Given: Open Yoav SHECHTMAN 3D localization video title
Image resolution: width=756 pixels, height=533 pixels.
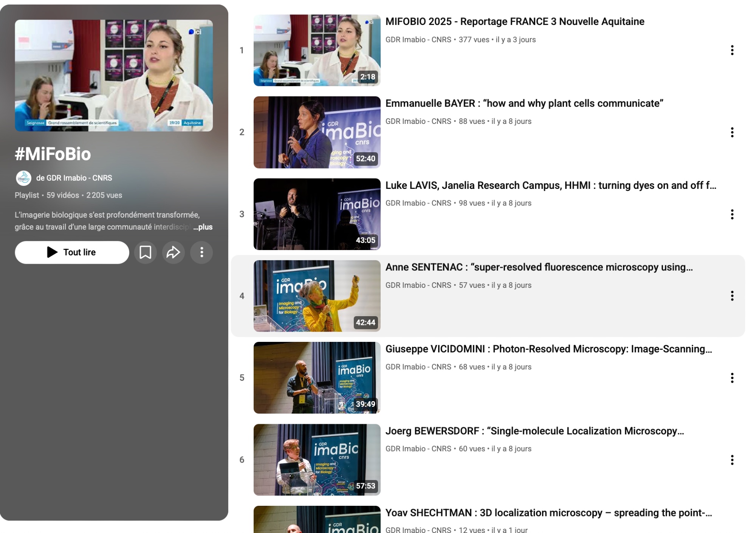Looking at the screenshot, I should (x=548, y=513).
